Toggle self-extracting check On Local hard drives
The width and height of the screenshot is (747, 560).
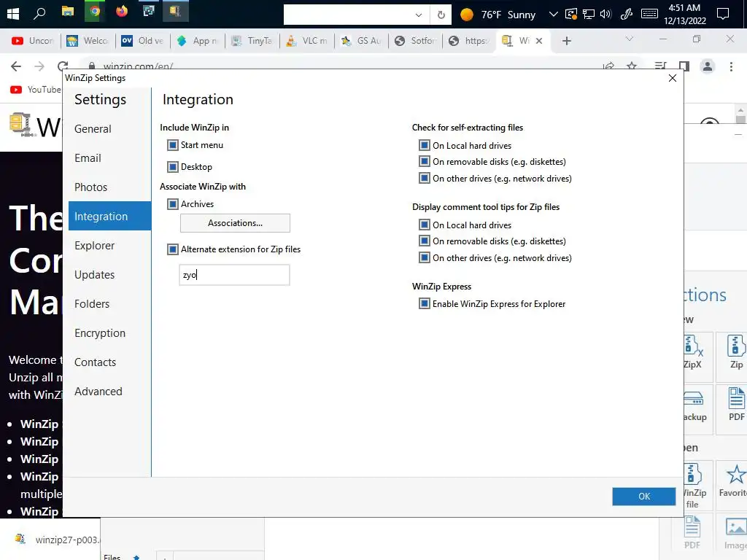425,145
